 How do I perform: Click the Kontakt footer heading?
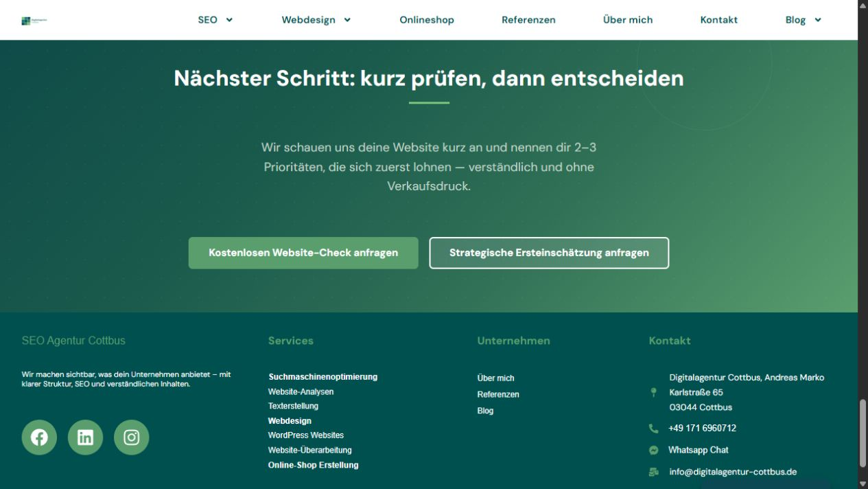coord(670,341)
